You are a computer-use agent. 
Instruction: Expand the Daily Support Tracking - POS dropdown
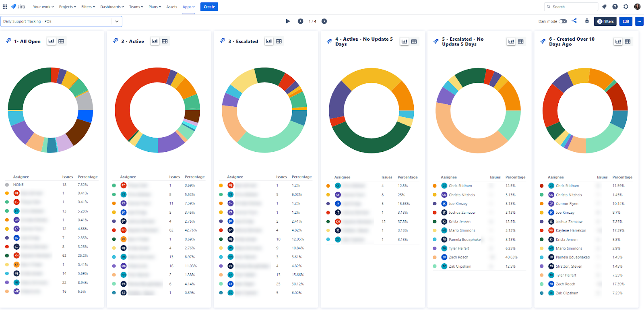pyautogui.click(x=117, y=21)
